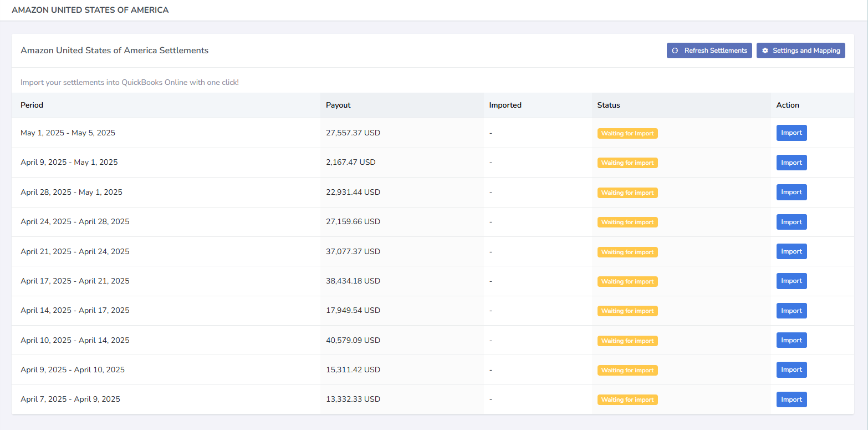Image resolution: width=868 pixels, height=430 pixels.
Task: Import the April 9 - May 1, 2025 settlement
Action: 792,163
